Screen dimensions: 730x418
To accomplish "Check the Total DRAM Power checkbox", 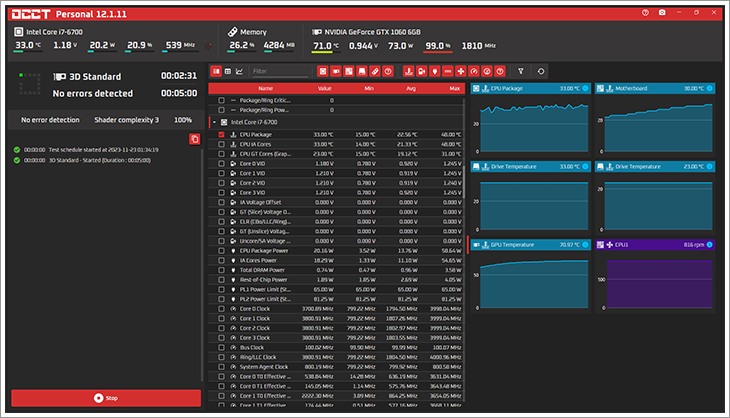I will 222,270.
